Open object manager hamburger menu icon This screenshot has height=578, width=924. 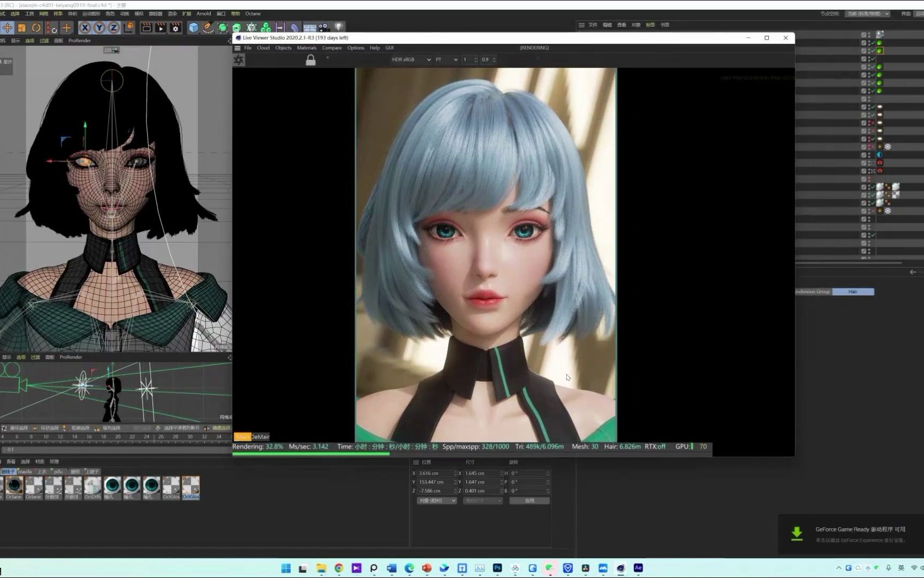coord(581,25)
